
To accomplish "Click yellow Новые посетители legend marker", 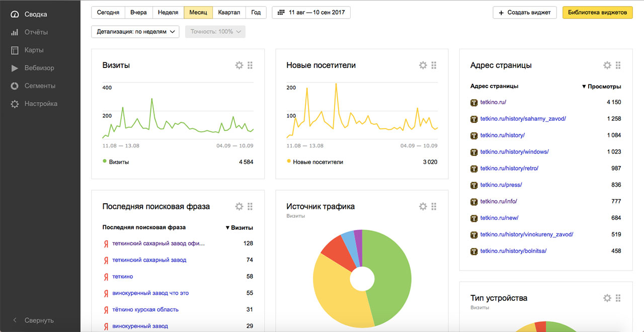I will point(289,161).
